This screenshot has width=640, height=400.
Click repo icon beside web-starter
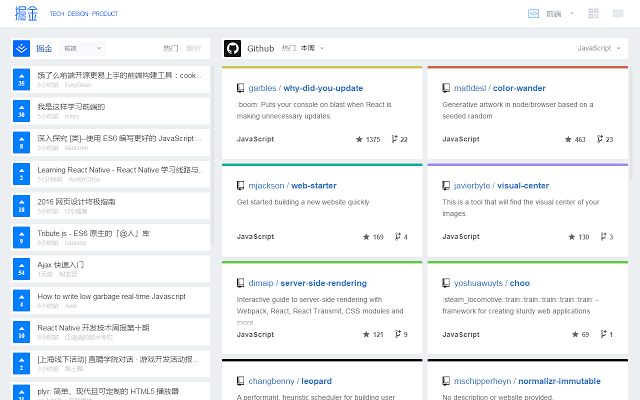[x=240, y=186]
